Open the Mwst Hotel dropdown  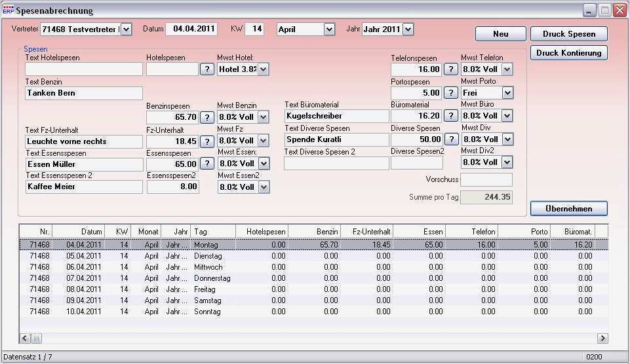click(x=263, y=69)
